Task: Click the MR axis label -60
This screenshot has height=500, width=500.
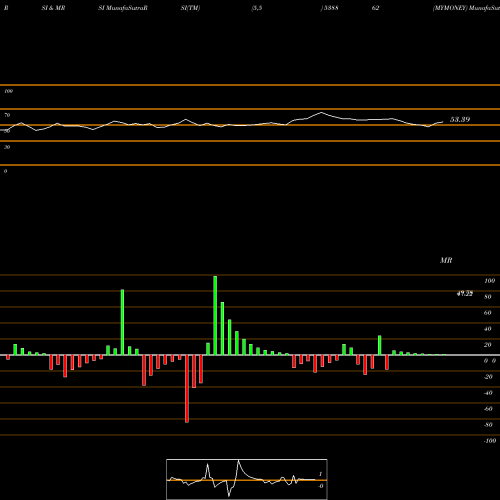Action: tap(488, 409)
